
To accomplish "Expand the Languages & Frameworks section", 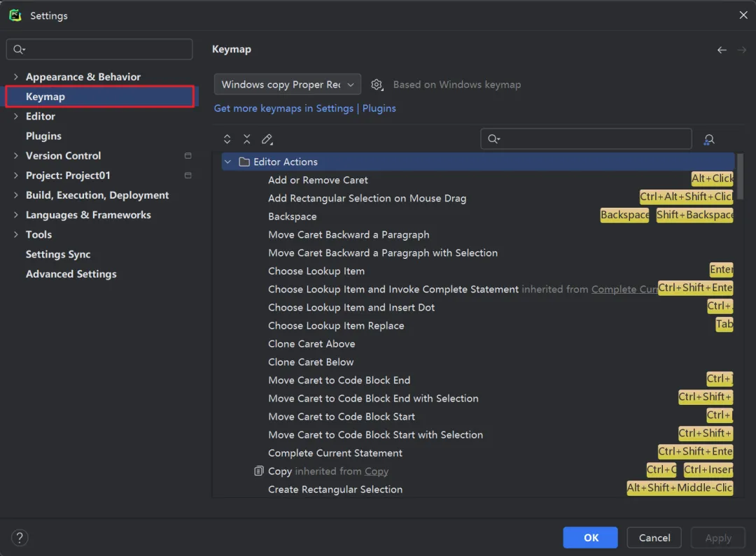I will [x=16, y=215].
